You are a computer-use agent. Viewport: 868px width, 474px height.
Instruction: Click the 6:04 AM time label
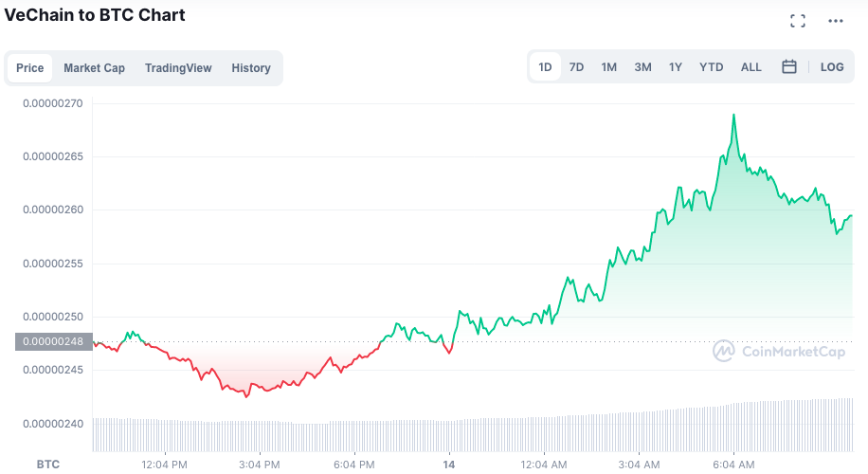pos(733,465)
